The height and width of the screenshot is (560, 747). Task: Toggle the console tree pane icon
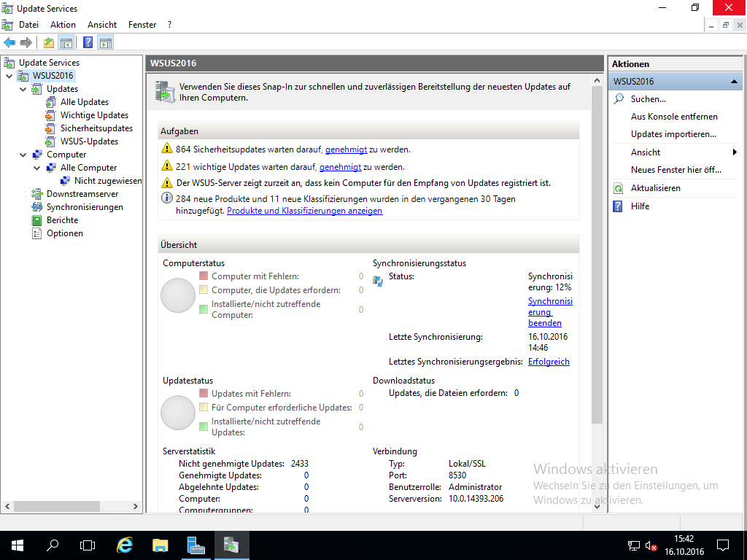[66, 43]
